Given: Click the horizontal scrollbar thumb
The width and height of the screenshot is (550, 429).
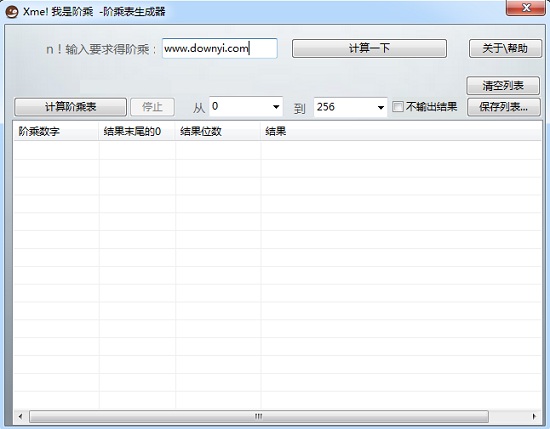Looking at the screenshot, I should coord(259,416).
